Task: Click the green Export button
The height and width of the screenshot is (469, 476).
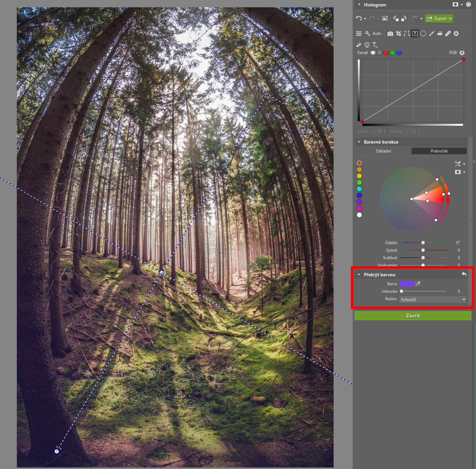Action: coord(437,18)
